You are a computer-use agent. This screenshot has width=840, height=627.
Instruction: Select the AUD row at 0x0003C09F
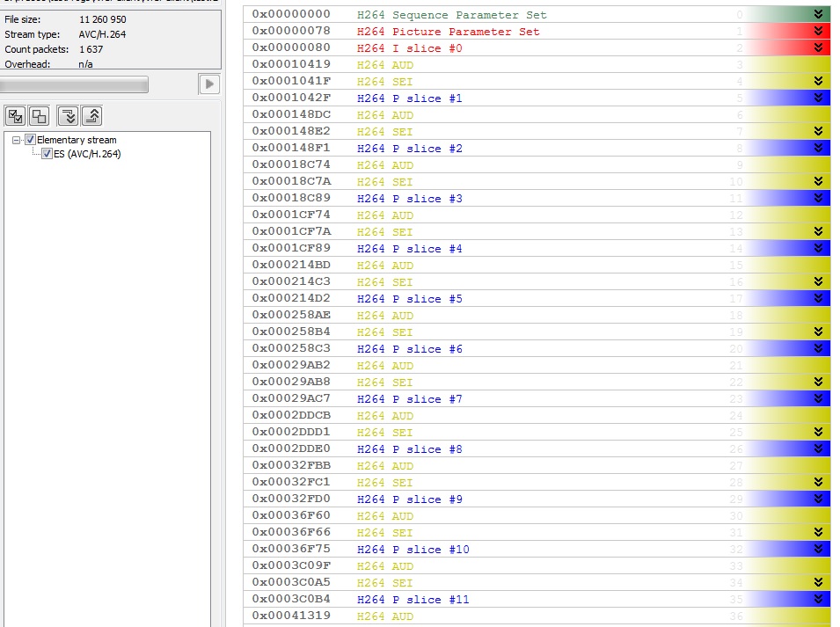coord(537,566)
